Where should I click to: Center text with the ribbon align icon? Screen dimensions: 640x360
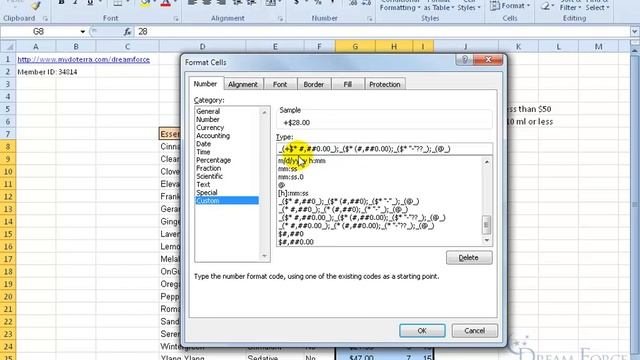click(207, 3)
